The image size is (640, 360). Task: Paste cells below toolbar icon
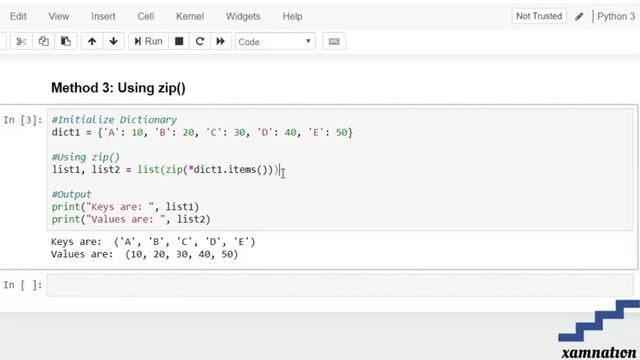coord(65,41)
